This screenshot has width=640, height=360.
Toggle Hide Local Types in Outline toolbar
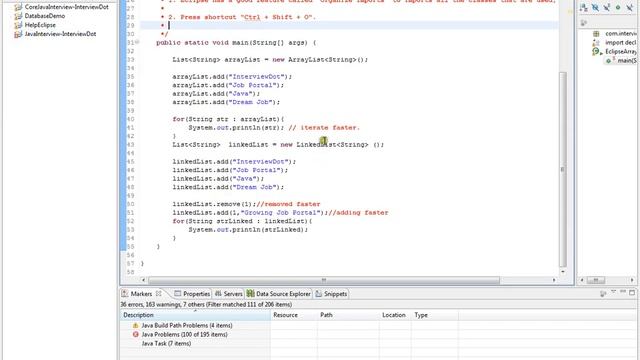629,8
